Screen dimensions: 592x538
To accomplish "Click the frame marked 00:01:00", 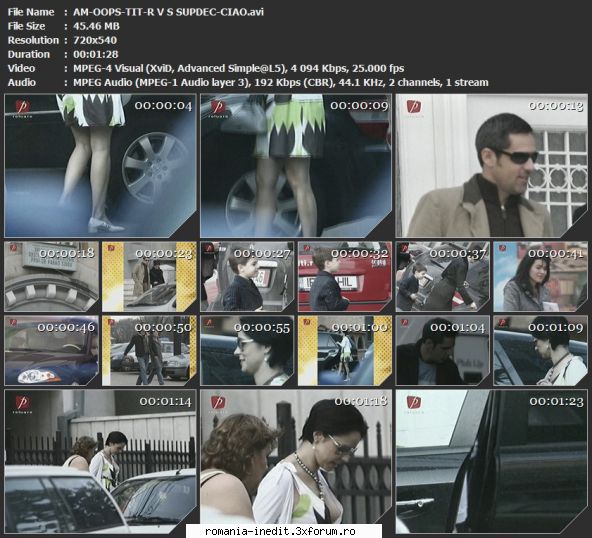I will (x=345, y=351).
